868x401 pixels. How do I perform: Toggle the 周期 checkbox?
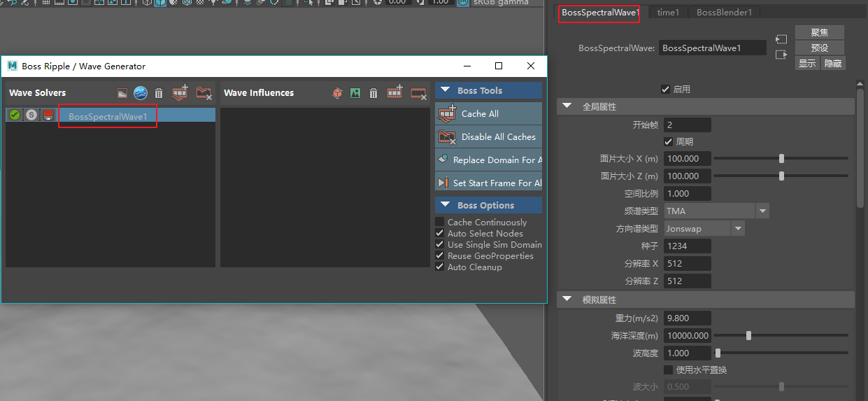point(668,141)
